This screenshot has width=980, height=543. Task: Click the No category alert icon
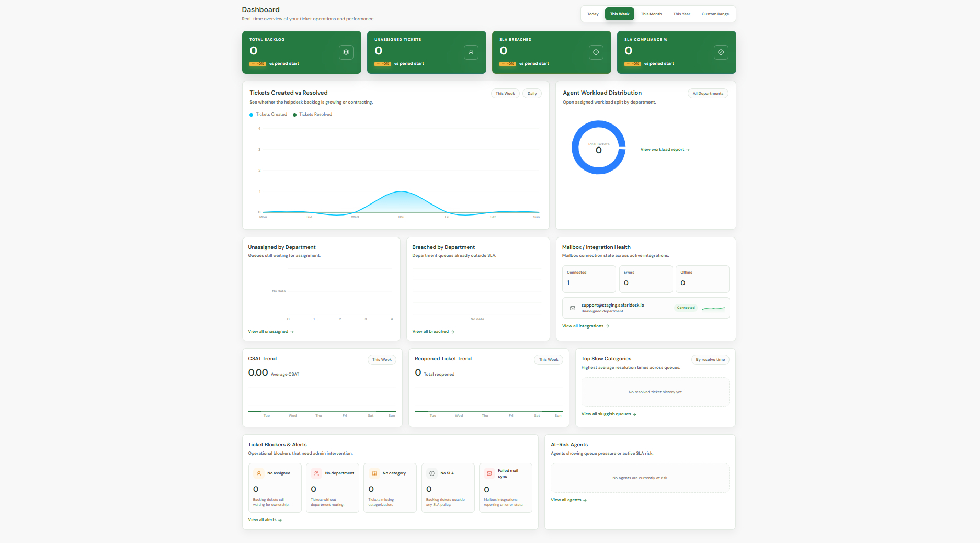pyautogui.click(x=374, y=473)
